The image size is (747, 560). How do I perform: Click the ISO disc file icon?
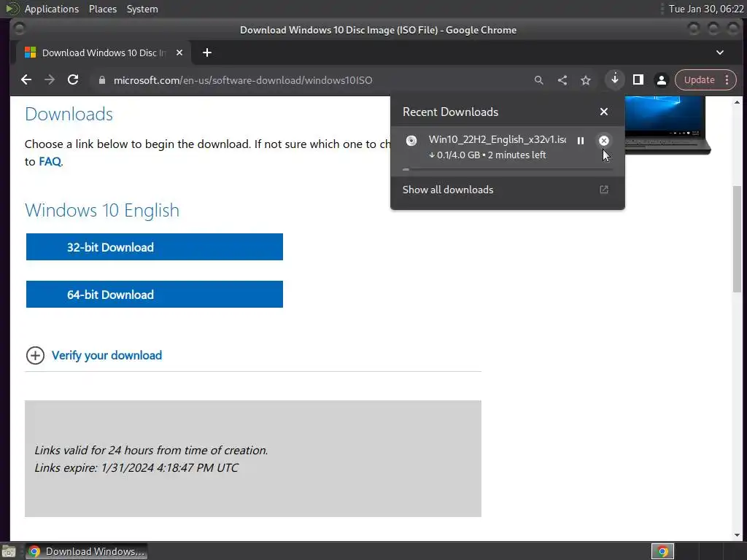click(x=411, y=141)
